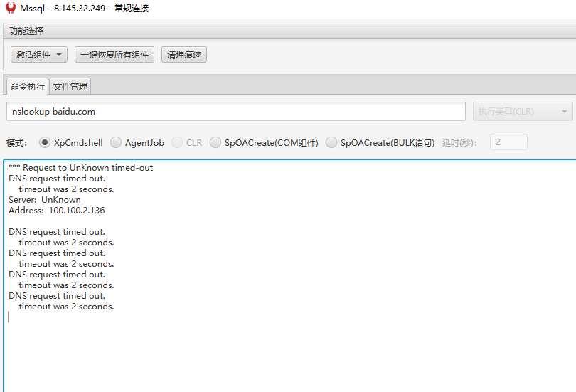Choose the AgentJob mode option
Viewport: 576px width, 392px height.
click(x=116, y=143)
